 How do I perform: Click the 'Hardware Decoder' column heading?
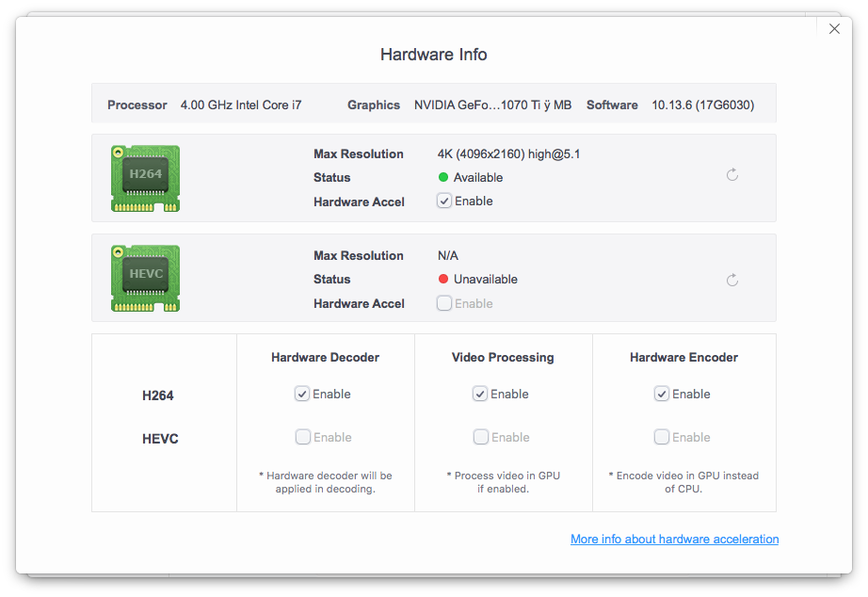pyautogui.click(x=325, y=357)
